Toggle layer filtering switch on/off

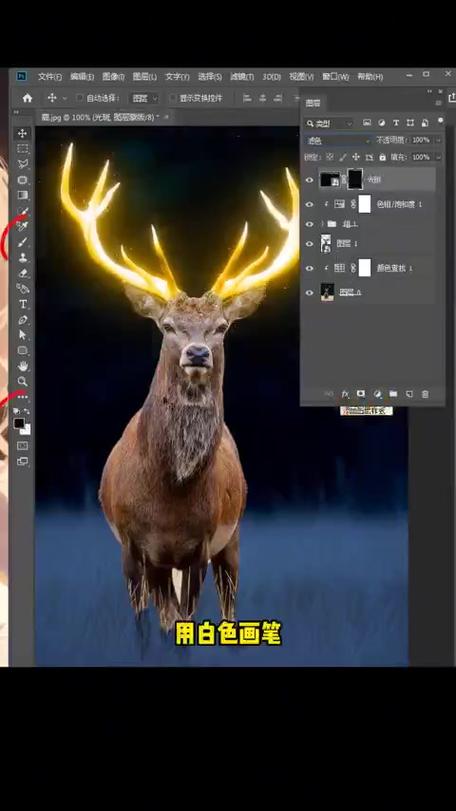click(440, 121)
